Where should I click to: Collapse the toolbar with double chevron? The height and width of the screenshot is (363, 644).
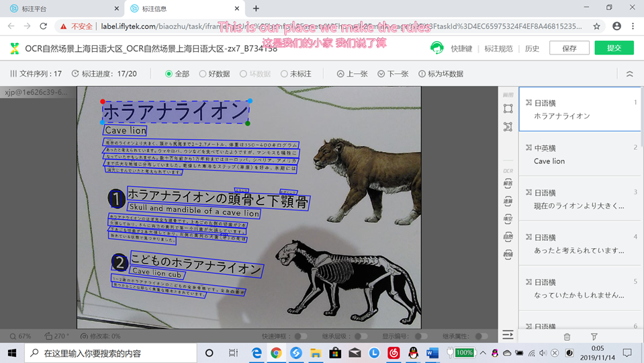click(629, 74)
